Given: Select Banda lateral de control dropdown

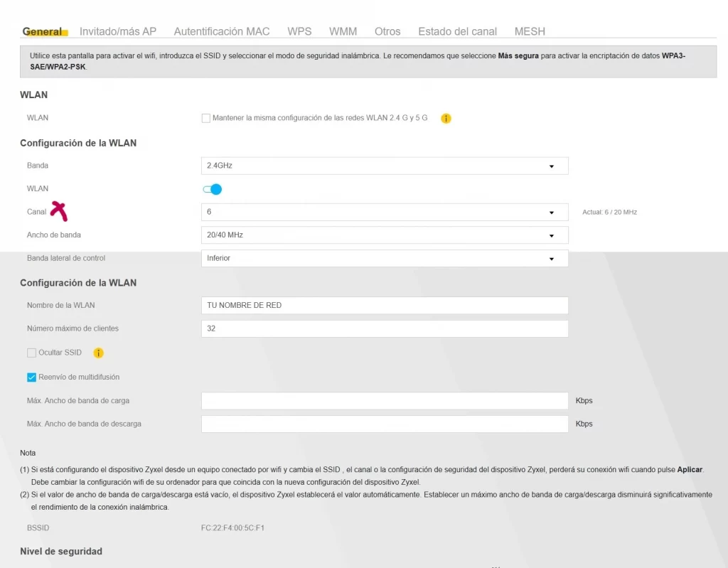Looking at the screenshot, I should 385,258.
